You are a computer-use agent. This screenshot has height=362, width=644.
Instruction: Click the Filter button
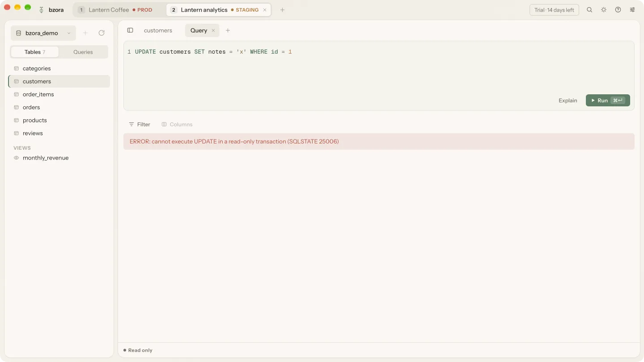click(x=140, y=124)
